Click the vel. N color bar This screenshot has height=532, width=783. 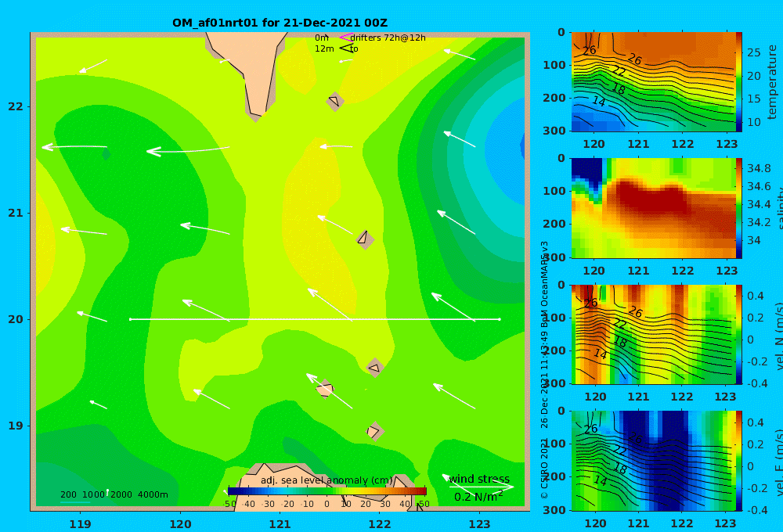738,334
